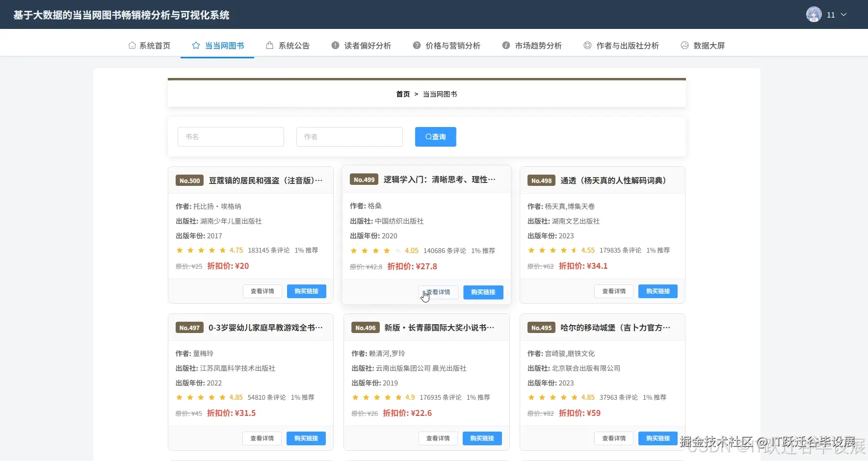Click title 新版·长青藤国际大奖小说书
The height and width of the screenshot is (461, 868).
click(x=439, y=328)
